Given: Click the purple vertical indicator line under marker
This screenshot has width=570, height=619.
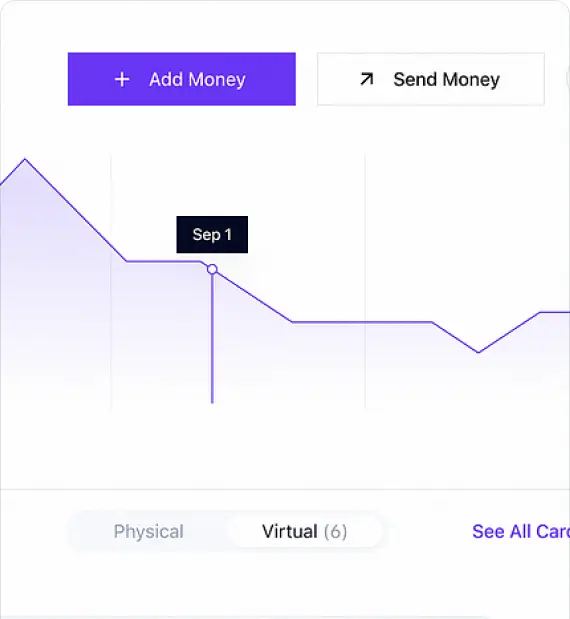Looking at the screenshot, I should pos(212,339).
